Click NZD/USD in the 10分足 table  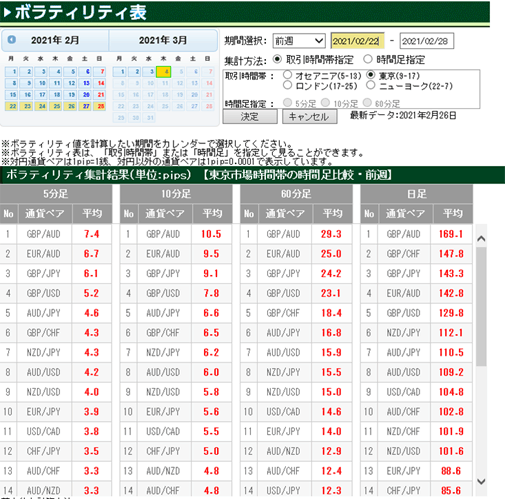[163, 392]
